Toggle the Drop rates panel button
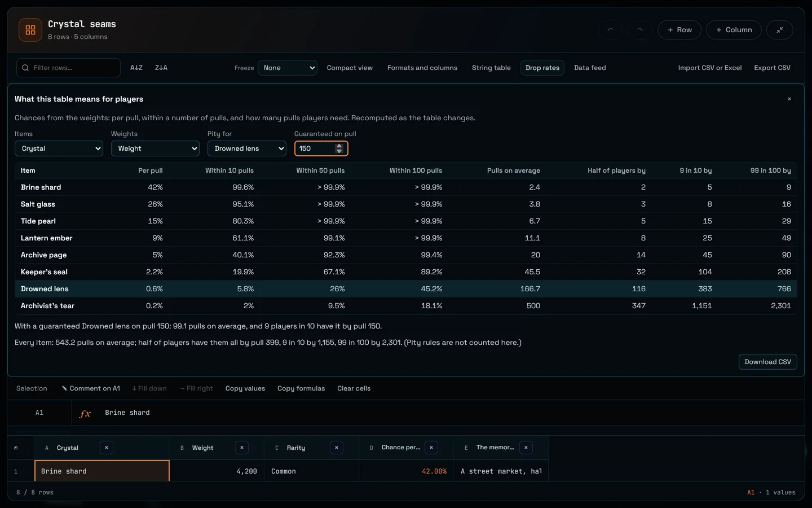The height and width of the screenshot is (508, 812). pyautogui.click(x=542, y=68)
